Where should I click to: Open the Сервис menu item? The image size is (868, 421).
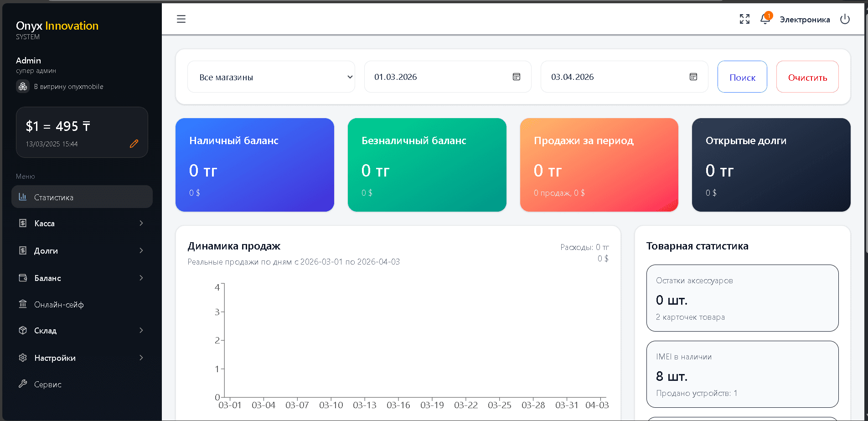click(x=48, y=385)
